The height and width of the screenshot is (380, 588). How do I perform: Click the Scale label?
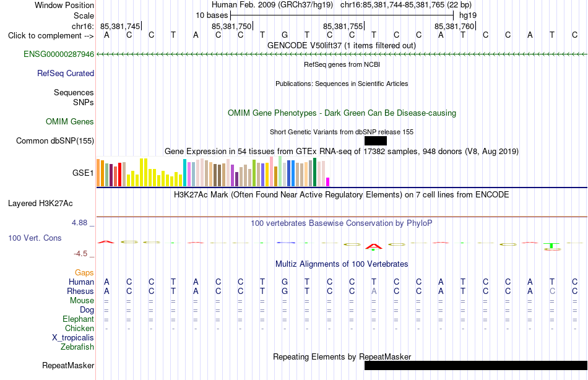tap(84, 15)
